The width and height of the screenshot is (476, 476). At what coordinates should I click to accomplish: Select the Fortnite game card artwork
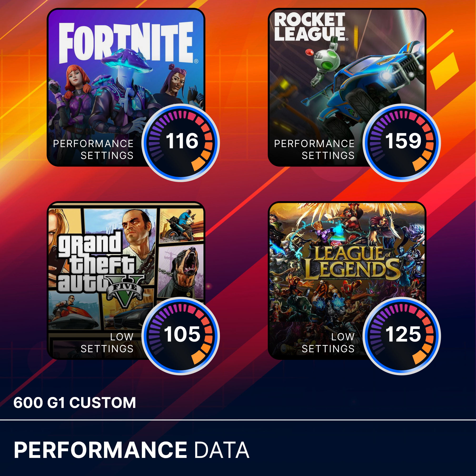[x=126, y=87]
